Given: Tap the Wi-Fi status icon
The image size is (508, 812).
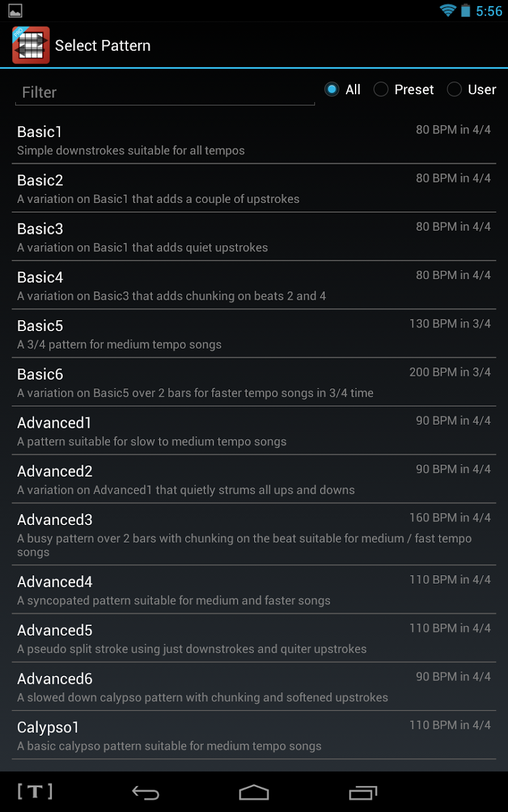Looking at the screenshot, I should pyautogui.click(x=448, y=10).
